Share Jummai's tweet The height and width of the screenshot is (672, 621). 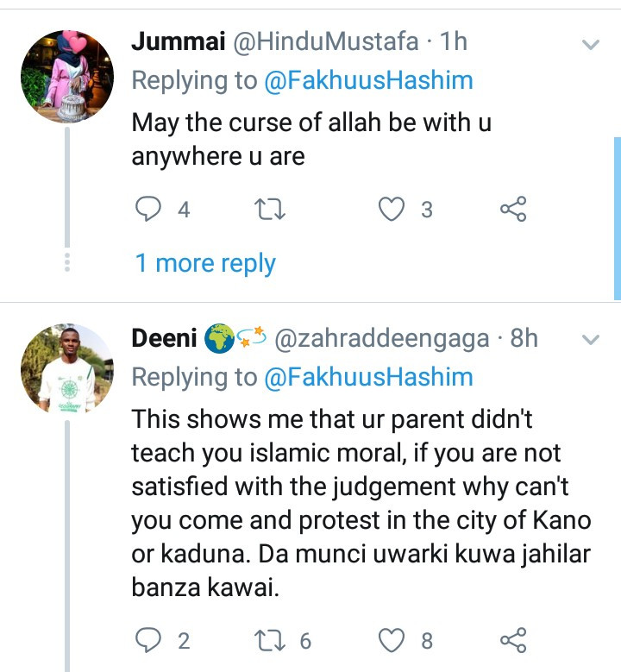coord(513,209)
